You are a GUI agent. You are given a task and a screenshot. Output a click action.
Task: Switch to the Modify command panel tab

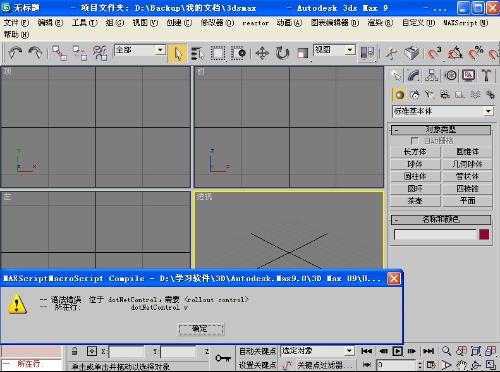tap(414, 76)
